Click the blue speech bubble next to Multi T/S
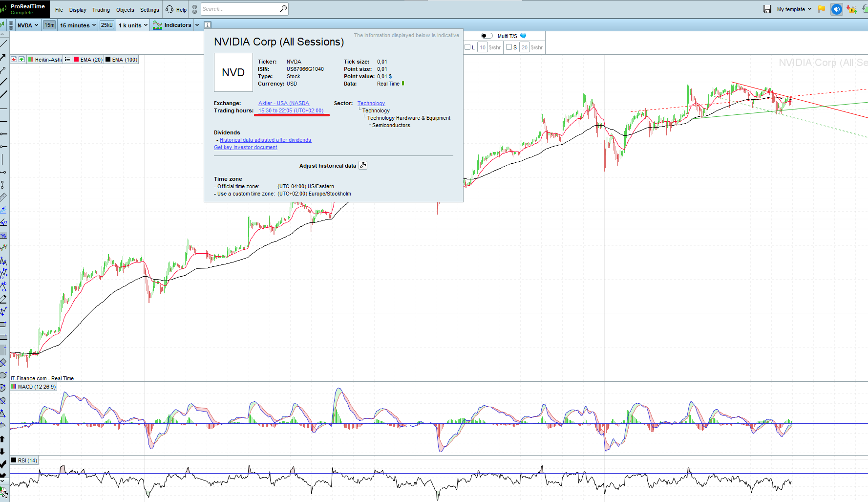The width and height of the screenshot is (868, 502). click(x=523, y=36)
